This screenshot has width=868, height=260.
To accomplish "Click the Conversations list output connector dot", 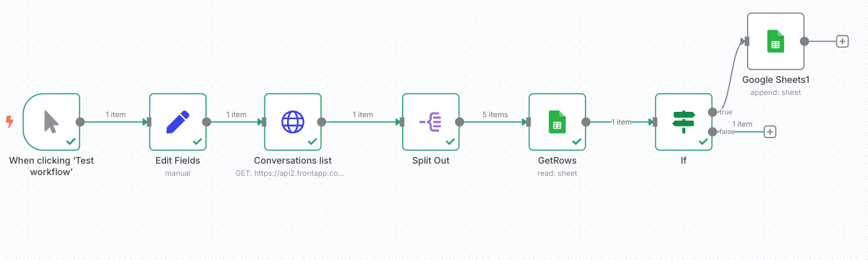I will point(321,122).
